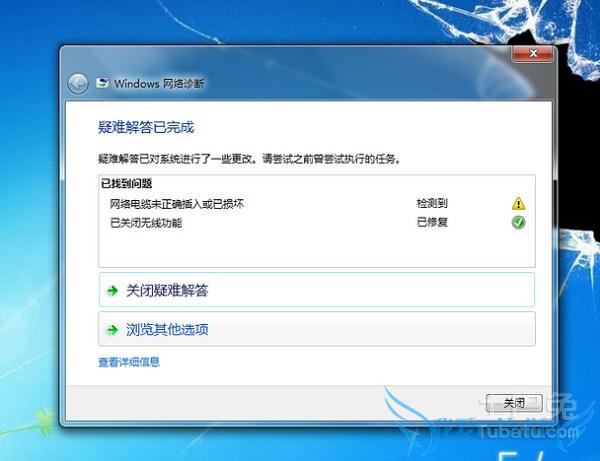Click the 检测到 status text
600x461 pixels.
coord(432,203)
